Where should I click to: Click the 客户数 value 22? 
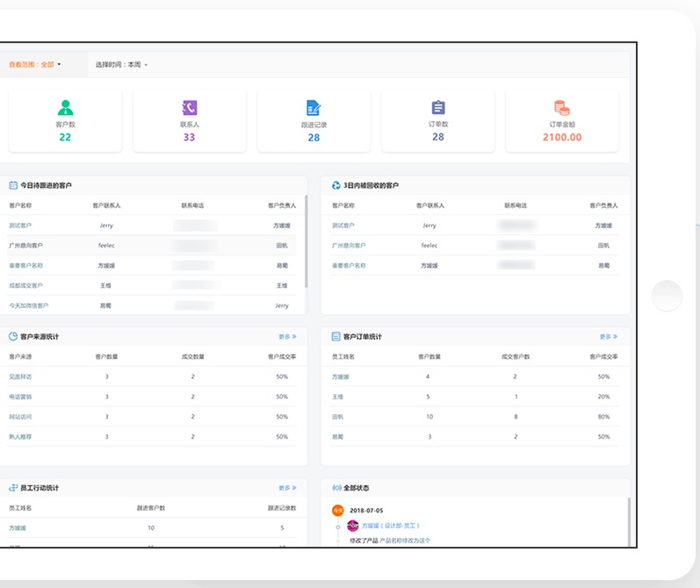65,137
